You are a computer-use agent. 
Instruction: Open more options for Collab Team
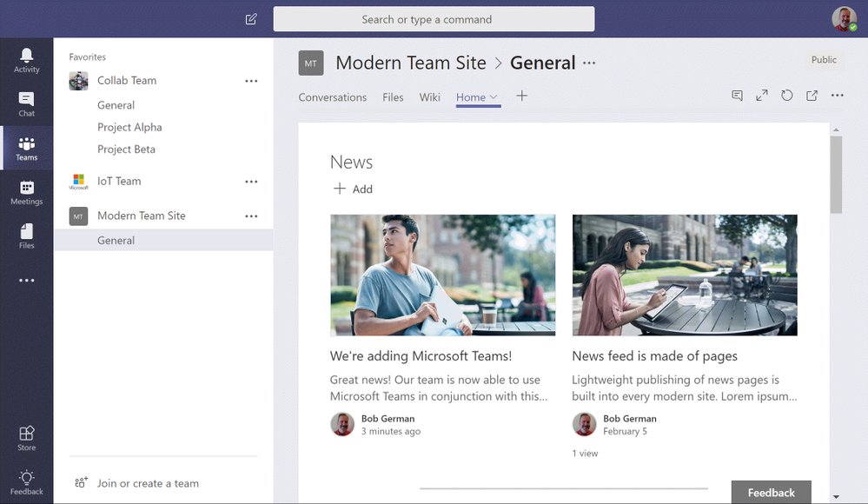coord(251,81)
